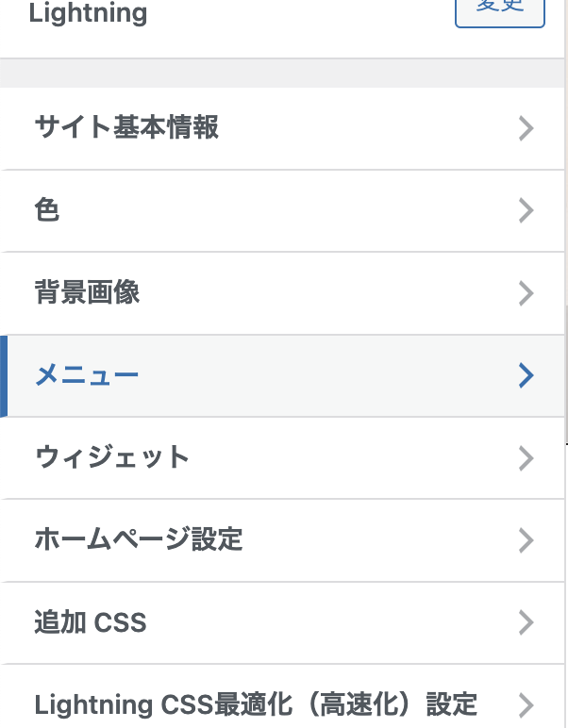Image resolution: width=568 pixels, height=728 pixels.
Task: Open the サイト基本情報 section
Action: [x=126, y=127]
